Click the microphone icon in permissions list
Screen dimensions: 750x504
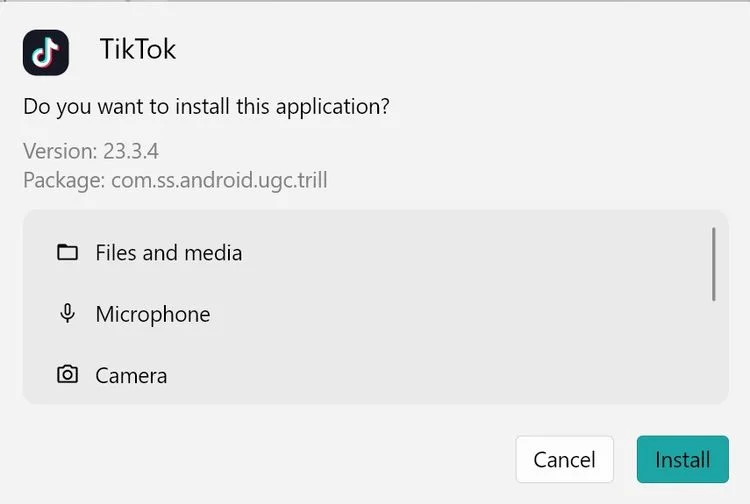pyautogui.click(x=67, y=314)
